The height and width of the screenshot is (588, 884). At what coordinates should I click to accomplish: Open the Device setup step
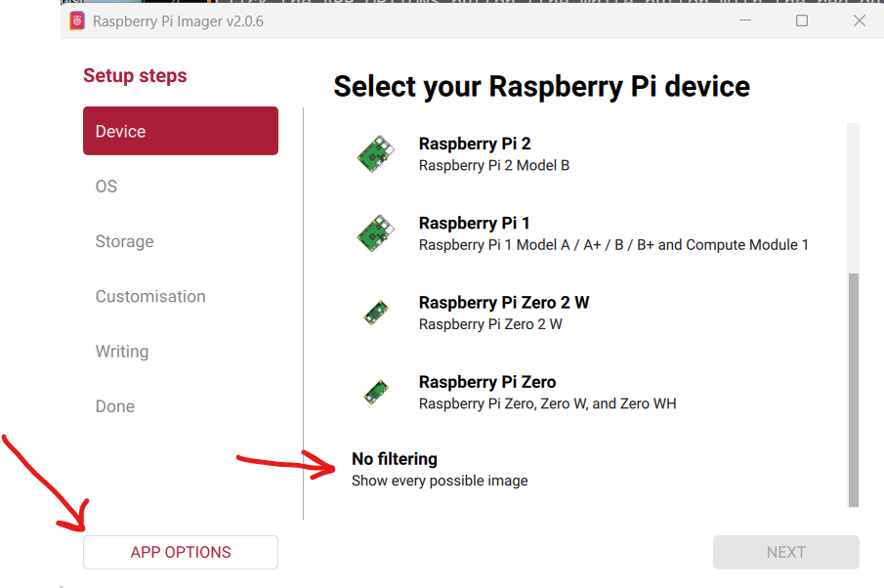181,131
